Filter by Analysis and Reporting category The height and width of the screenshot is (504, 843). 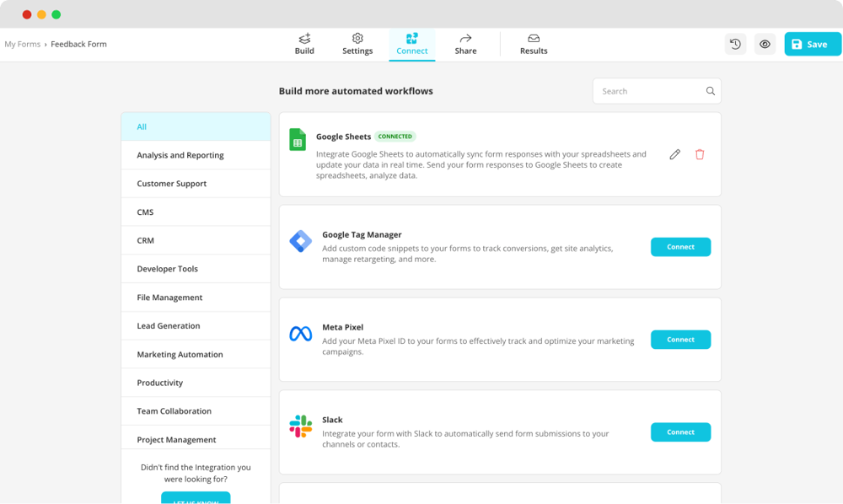[x=180, y=155]
